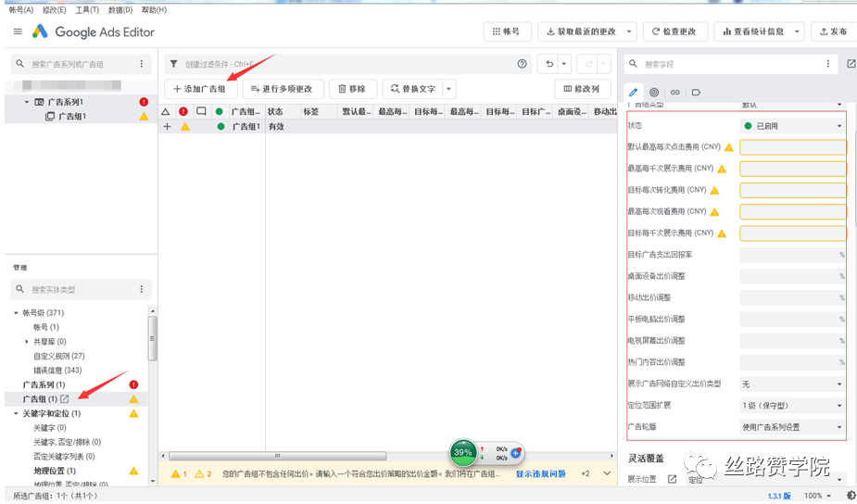
Task: Collapse the 帐号级 (371) tree node
Action: (x=16, y=312)
